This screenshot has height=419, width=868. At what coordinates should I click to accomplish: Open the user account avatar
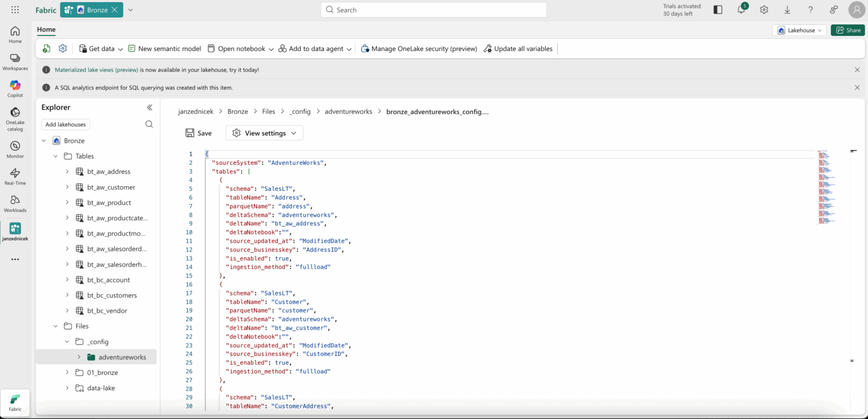tap(857, 10)
